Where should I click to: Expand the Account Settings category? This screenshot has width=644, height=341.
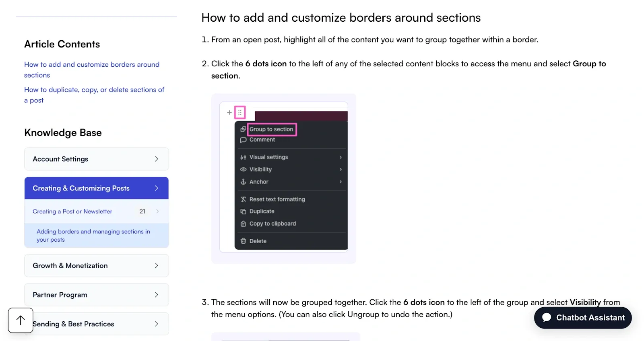(96, 159)
